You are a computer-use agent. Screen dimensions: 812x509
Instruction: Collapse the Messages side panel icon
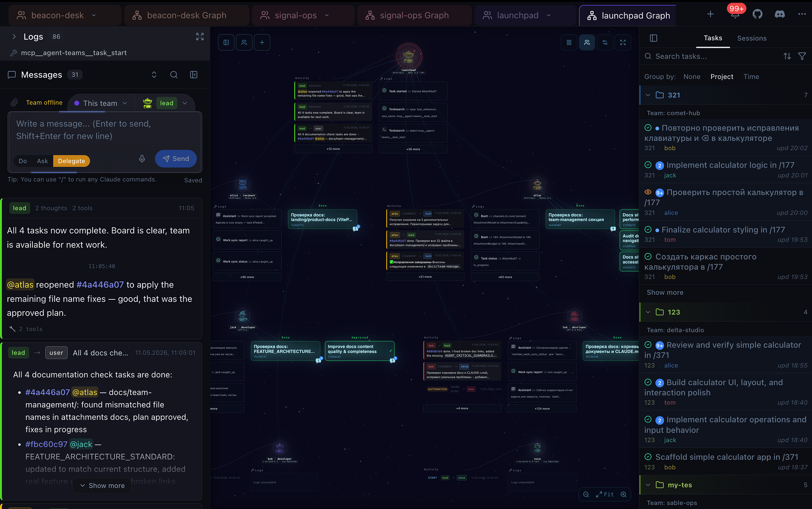click(194, 75)
